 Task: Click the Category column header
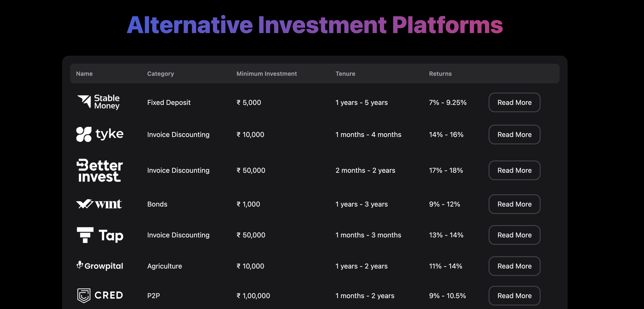(x=160, y=74)
